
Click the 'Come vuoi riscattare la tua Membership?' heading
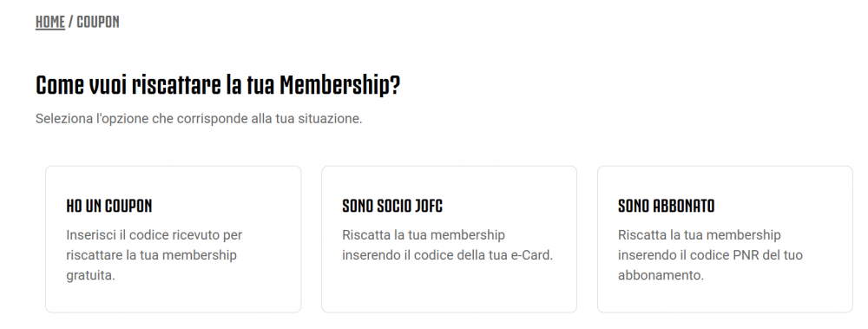pyautogui.click(x=218, y=86)
